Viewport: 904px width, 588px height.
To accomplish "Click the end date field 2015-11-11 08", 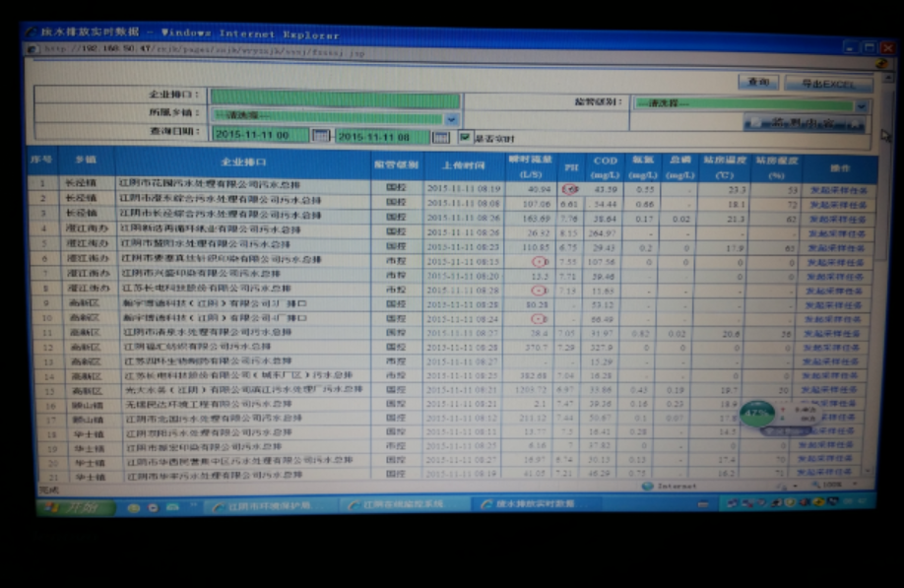I will tap(382, 137).
